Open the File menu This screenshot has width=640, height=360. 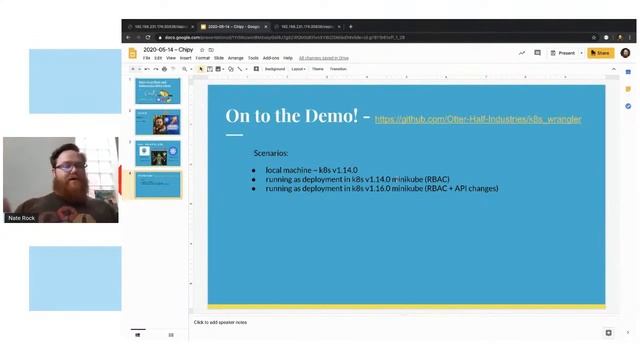click(147, 58)
